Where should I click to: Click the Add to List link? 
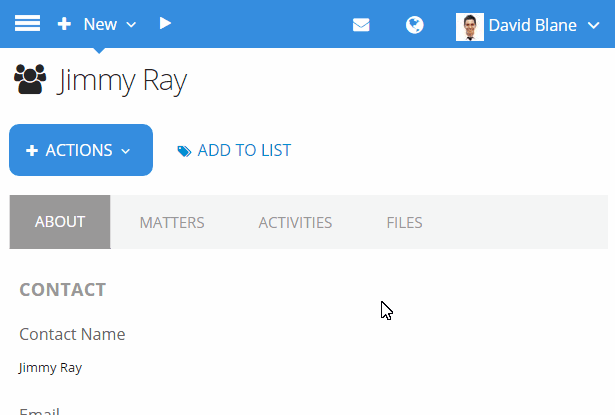(x=244, y=150)
